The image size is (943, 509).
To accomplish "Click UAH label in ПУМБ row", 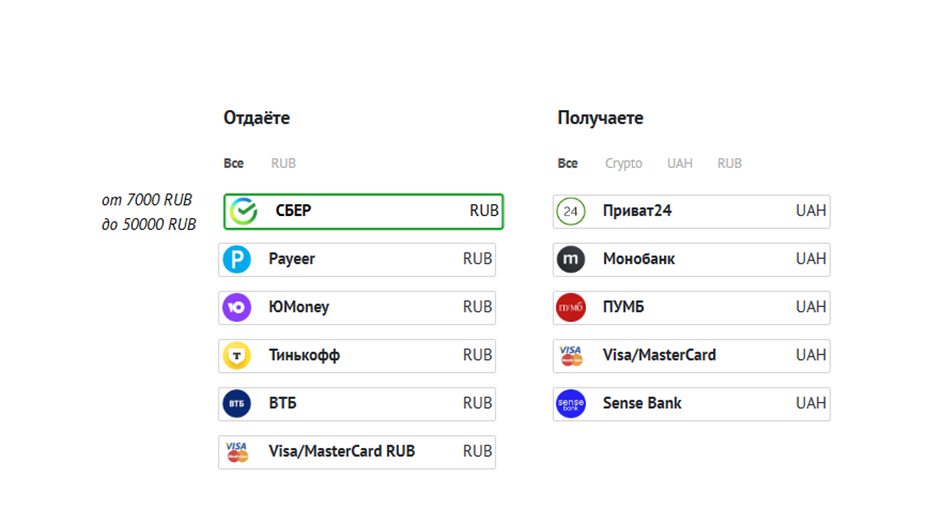I will tap(811, 307).
